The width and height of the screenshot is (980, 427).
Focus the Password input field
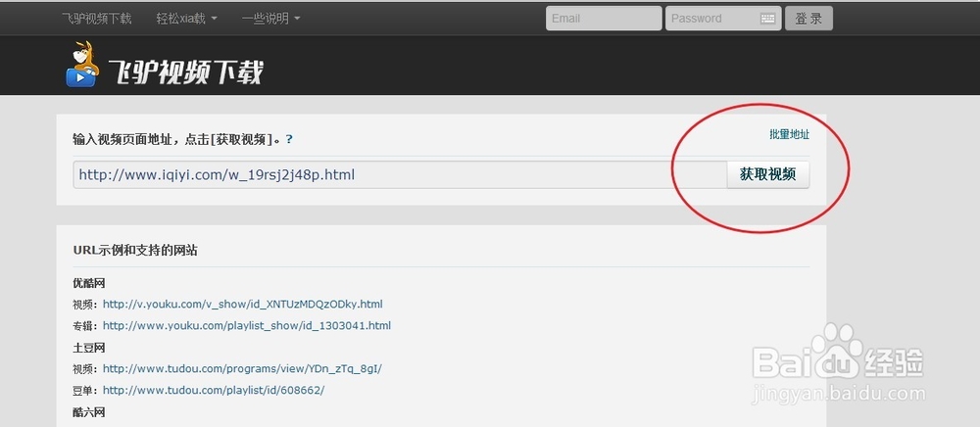pos(723,18)
